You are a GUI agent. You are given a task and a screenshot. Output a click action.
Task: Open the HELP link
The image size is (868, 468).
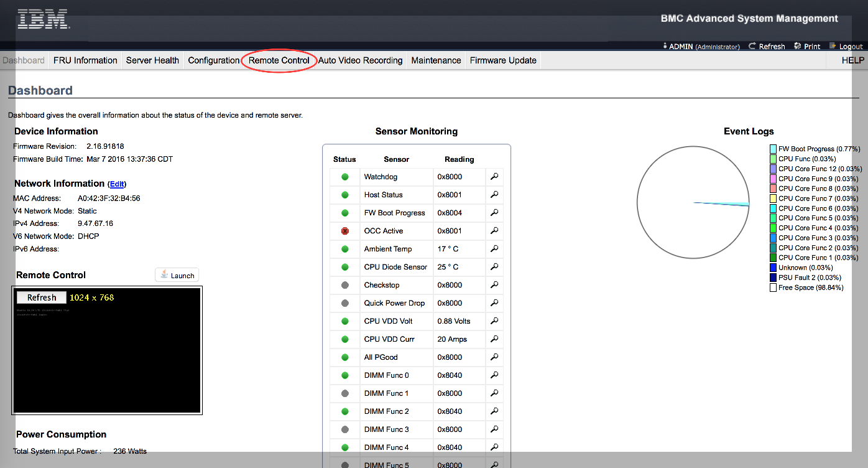853,60
